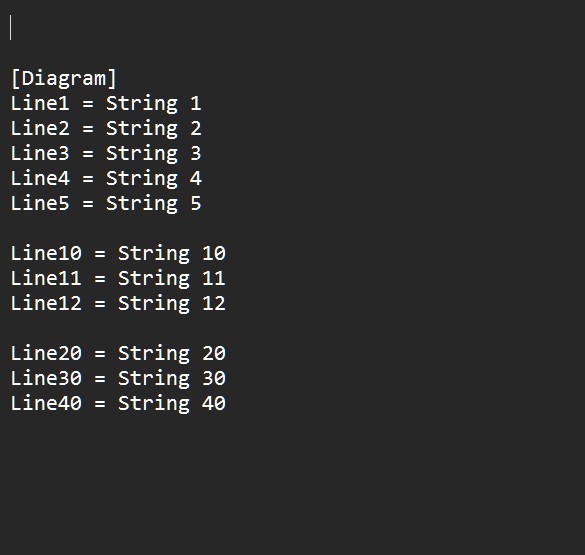Image resolution: width=585 pixels, height=555 pixels.
Task: Click the blank first line at text cursor
Action: coord(292,28)
